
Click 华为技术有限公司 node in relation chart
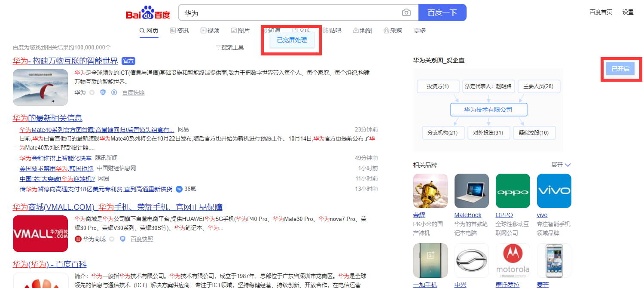(488, 110)
